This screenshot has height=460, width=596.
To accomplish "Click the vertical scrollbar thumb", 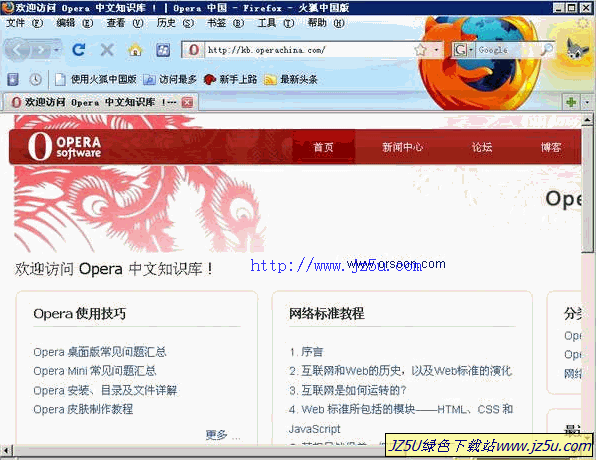I will click(x=587, y=189).
